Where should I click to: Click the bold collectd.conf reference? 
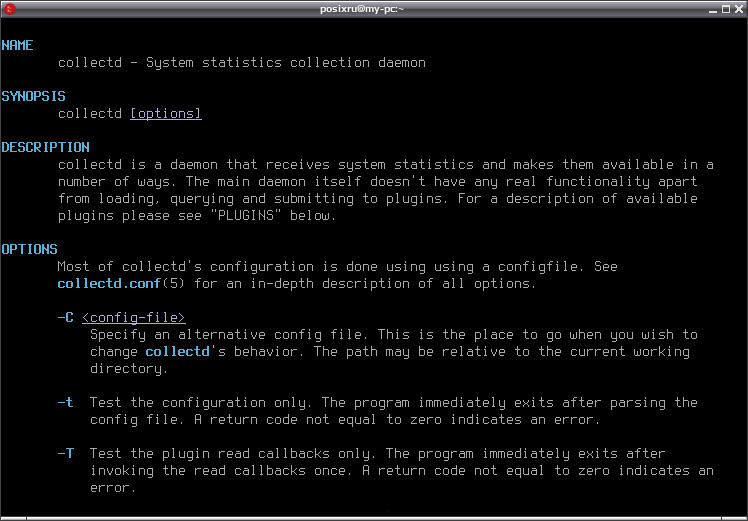(109, 283)
